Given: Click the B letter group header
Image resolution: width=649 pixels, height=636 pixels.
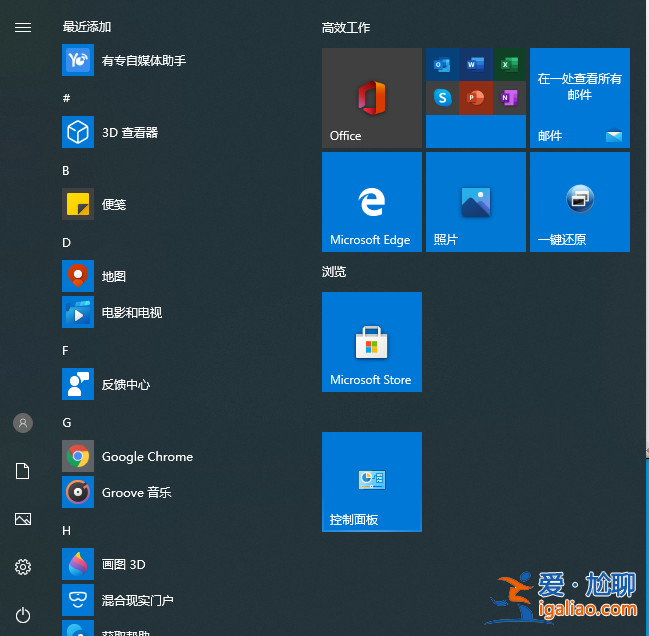Looking at the screenshot, I should [66, 170].
